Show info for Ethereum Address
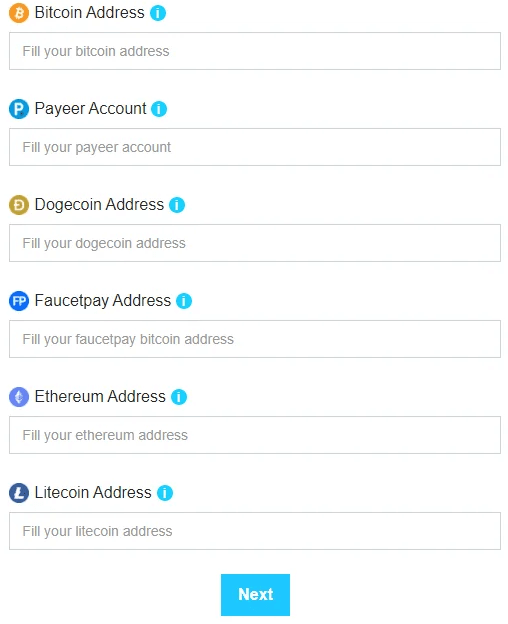Viewport: 508px width, 624px height. click(179, 397)
